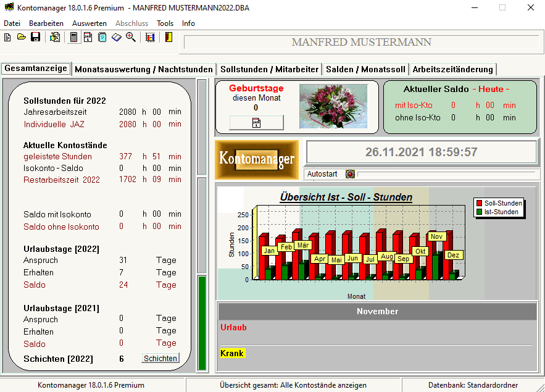The width and height of the screenshot is (545, 392).
Task: Click the 'Aktuelle Kontostände' heading
Action: point(65,145)
